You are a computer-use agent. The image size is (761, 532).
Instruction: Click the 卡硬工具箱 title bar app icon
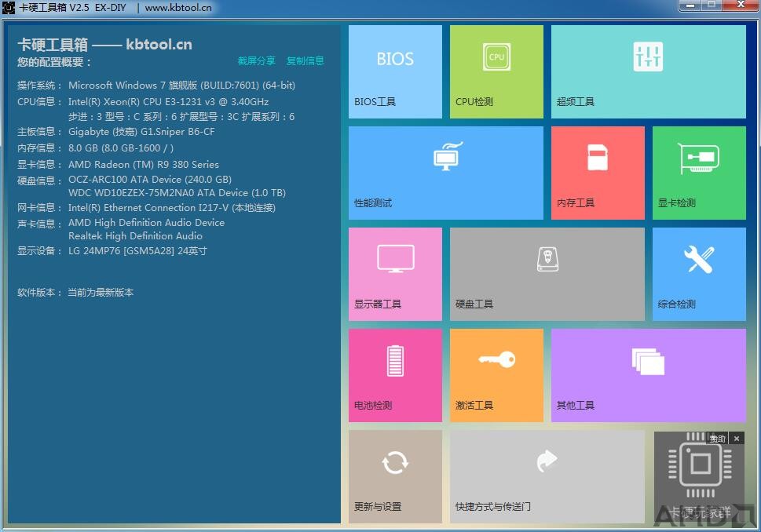9,7
